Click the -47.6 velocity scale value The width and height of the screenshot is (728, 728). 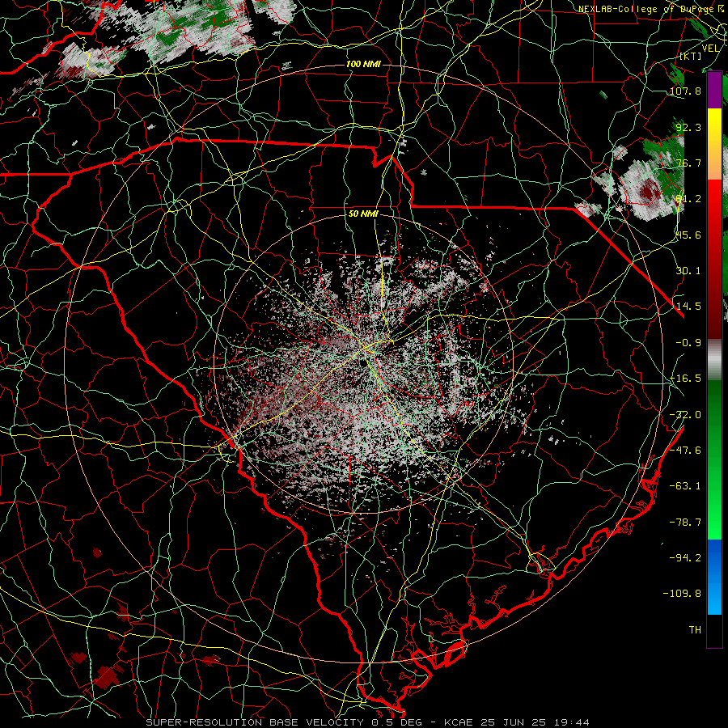[685, 451]
